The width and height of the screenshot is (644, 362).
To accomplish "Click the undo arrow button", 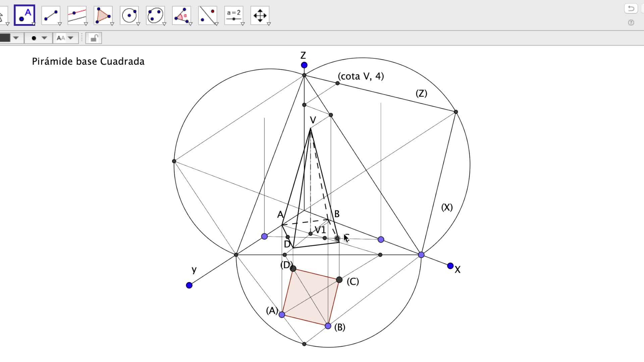I will 631,8.
